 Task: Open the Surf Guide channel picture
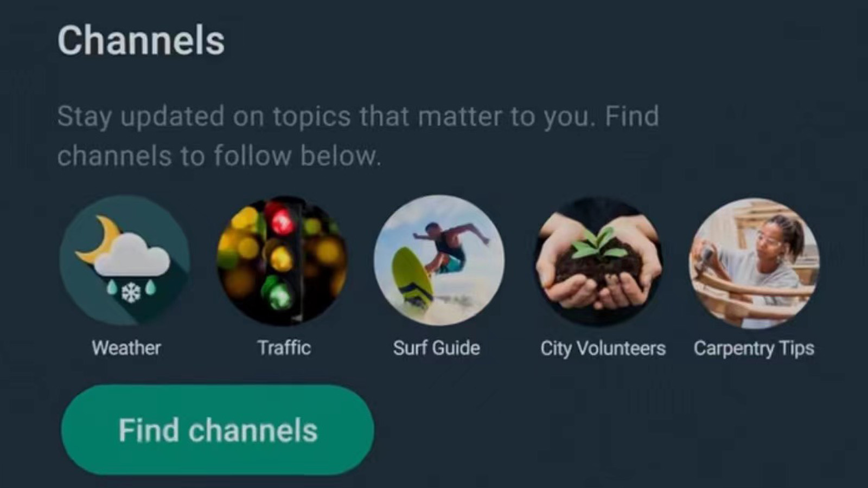click(x=439, y=261)
